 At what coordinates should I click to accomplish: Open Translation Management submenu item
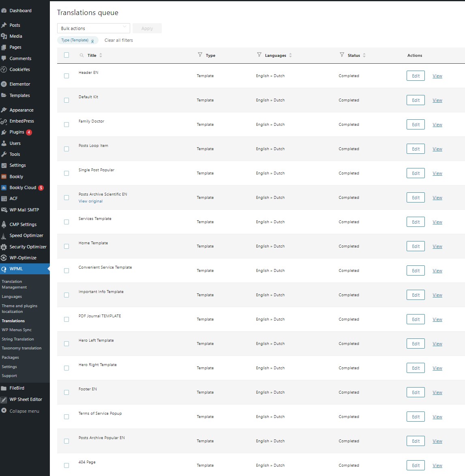[x=14, y=284]
